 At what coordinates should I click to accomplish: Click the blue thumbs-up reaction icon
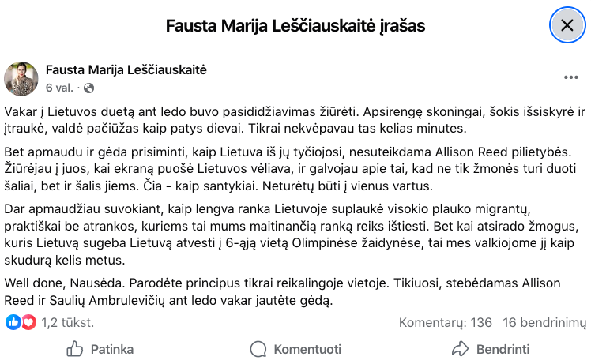click(13, 322)
